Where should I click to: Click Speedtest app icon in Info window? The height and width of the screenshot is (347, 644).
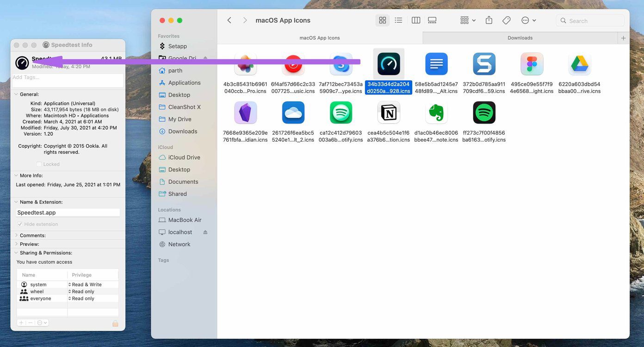click(22, 62)
